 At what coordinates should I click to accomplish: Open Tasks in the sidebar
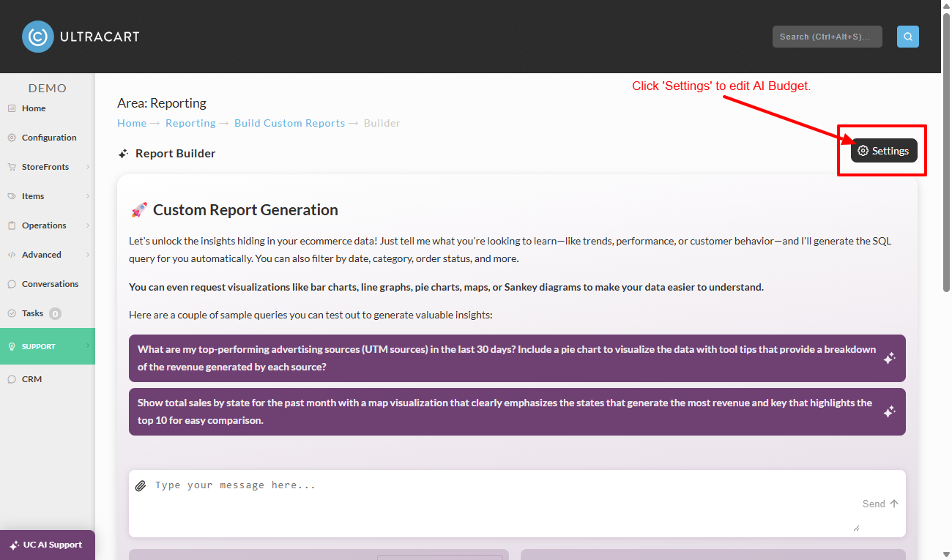(33, 313)
